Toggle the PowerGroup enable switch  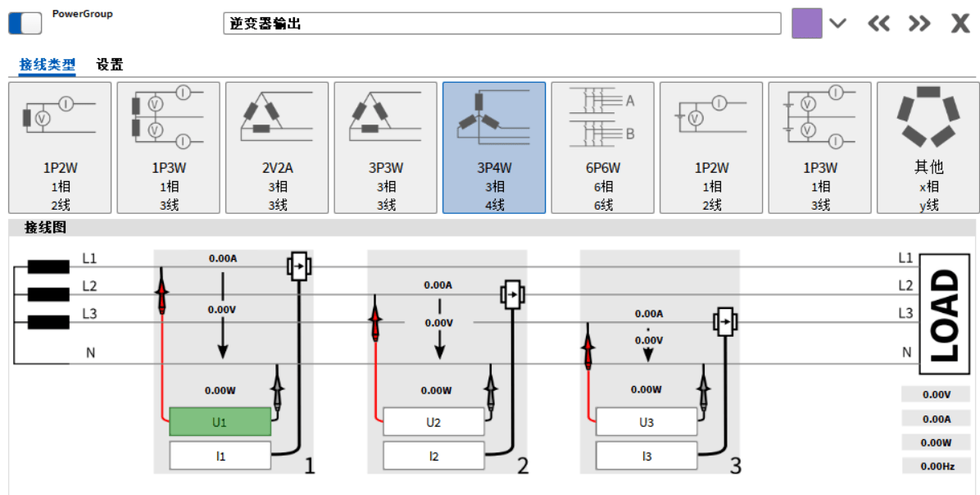click(25, 23)
